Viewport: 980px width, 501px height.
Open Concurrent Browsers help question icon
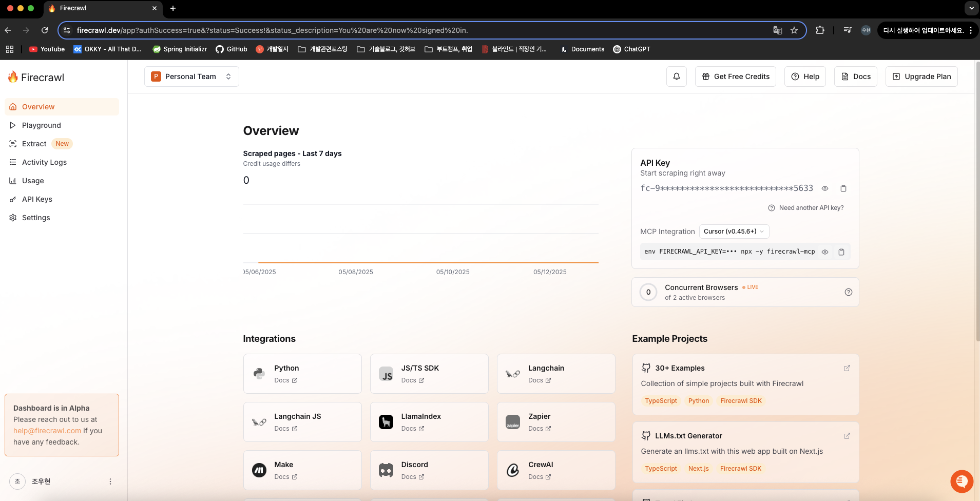849,292
